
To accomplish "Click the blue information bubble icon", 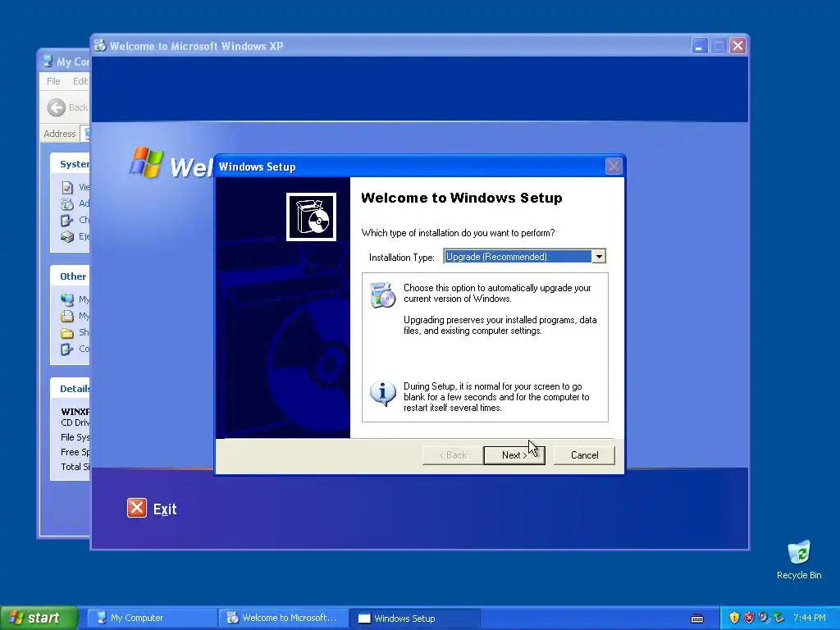I will 382,394.
